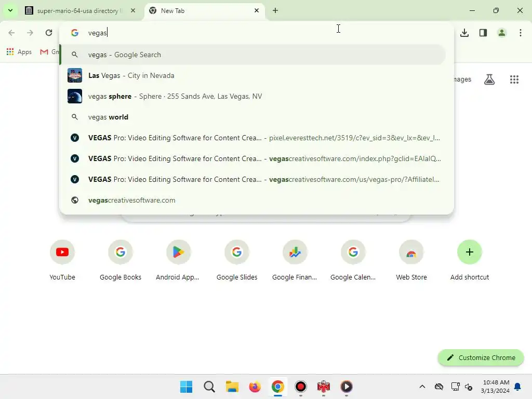
Task: Click the address bar containing 'vegas'
Action: tap(256, 33)
